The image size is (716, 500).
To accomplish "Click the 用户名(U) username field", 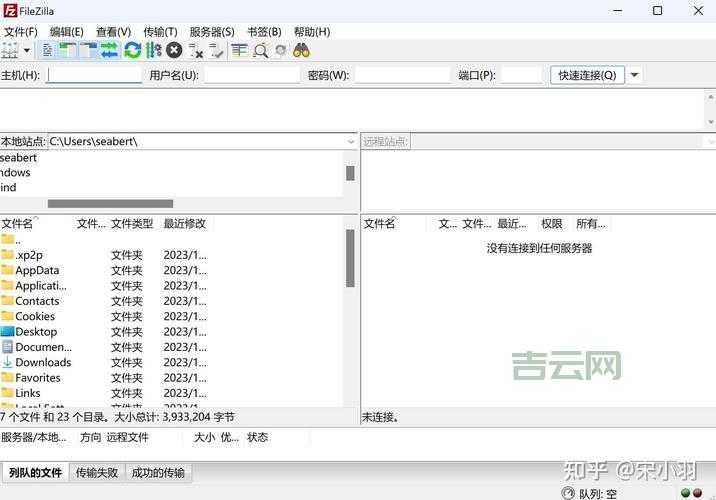I will pyautogui.click(x=252, y=75).
